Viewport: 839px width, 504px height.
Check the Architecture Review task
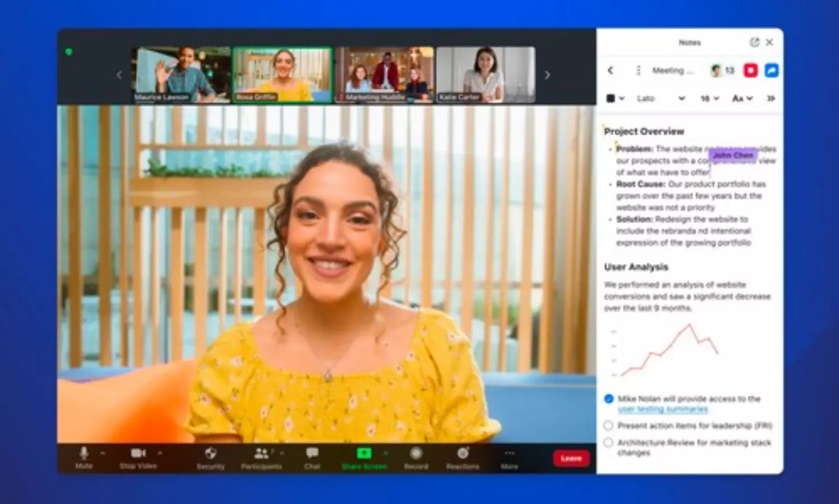(x=609, y=442)
